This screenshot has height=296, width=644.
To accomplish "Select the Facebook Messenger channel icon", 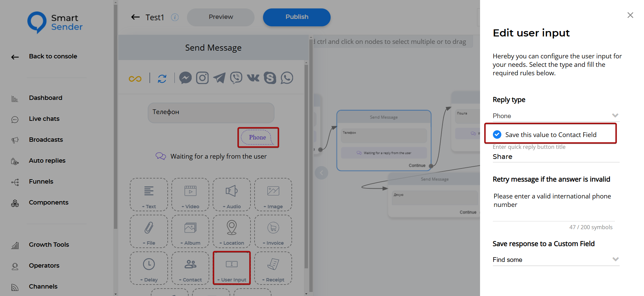I will click(x=185, y=78).
